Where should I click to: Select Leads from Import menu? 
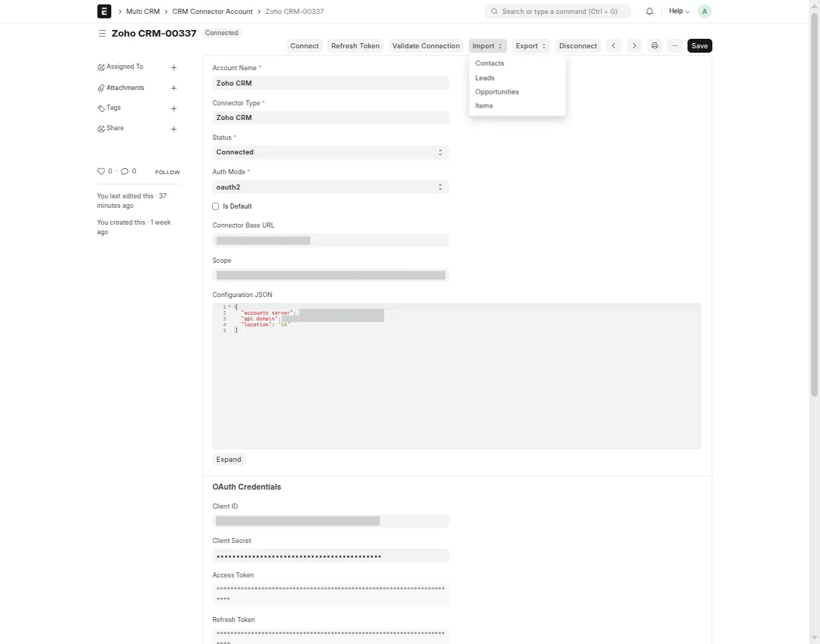tap(484, 78)
